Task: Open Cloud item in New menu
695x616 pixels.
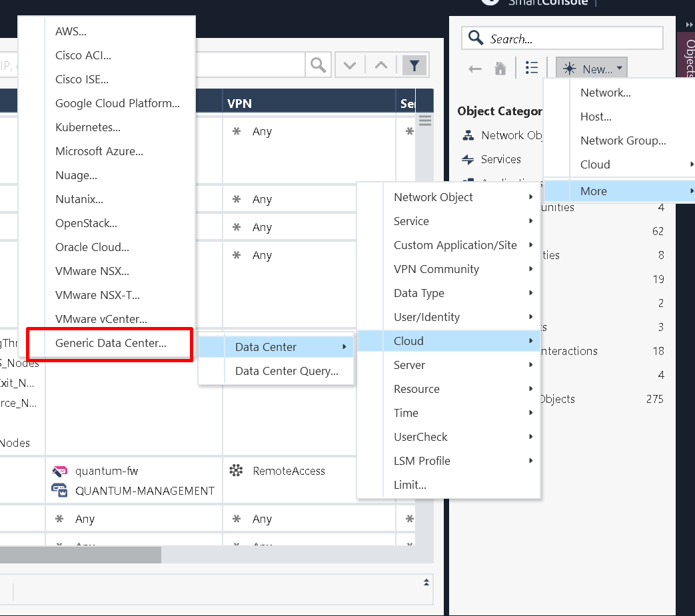Action: tap(619, 164)
